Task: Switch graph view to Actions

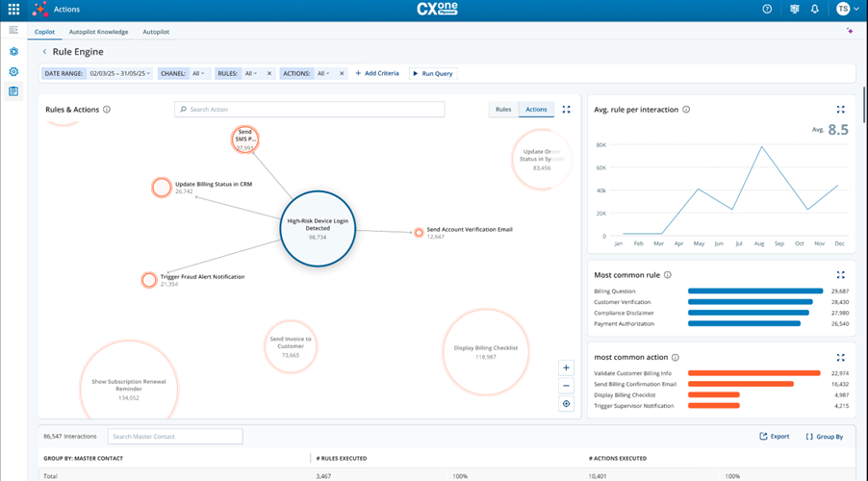Action: (536, 110)
